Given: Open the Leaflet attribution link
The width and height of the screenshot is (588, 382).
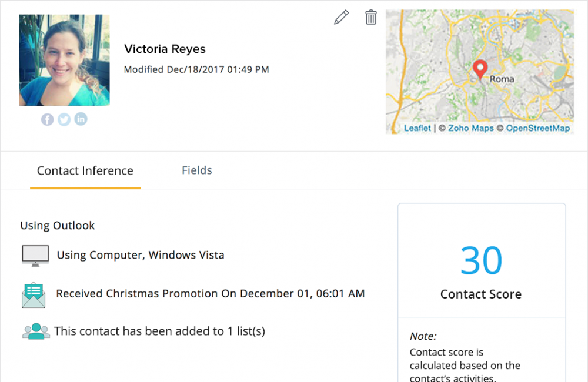Looking at the screenshot, I should coord(417,128).
